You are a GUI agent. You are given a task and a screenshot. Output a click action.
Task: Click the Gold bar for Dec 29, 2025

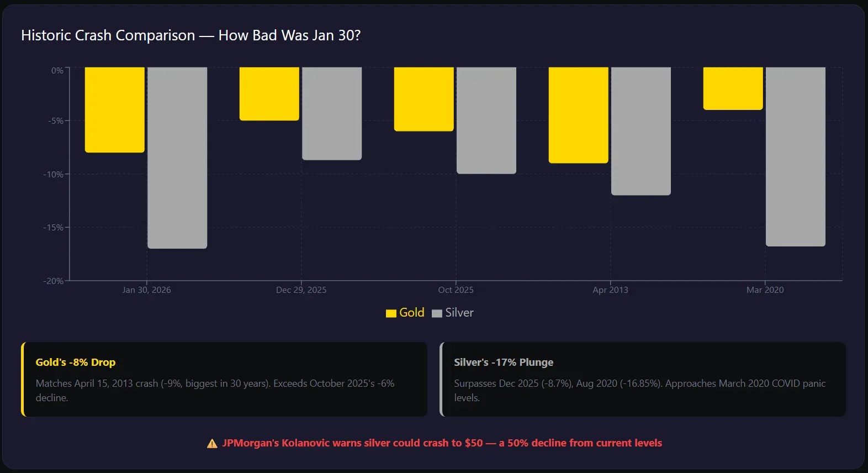(x=269, y=94)
